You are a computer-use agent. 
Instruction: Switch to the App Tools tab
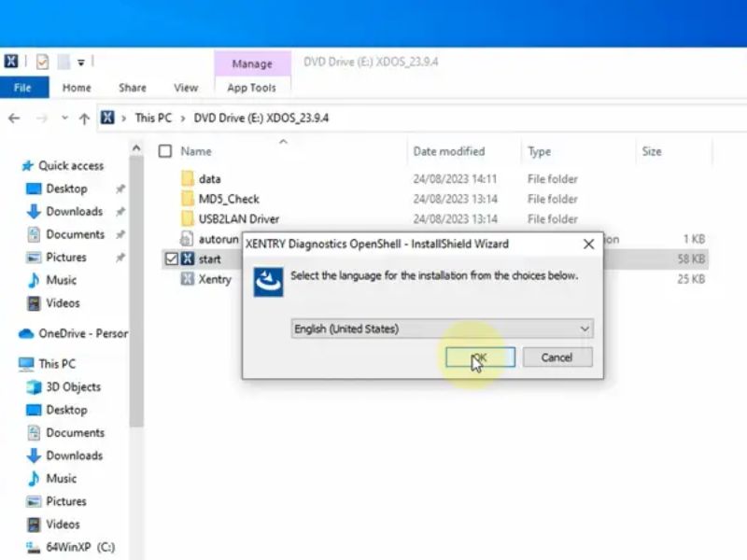[251, 88]
